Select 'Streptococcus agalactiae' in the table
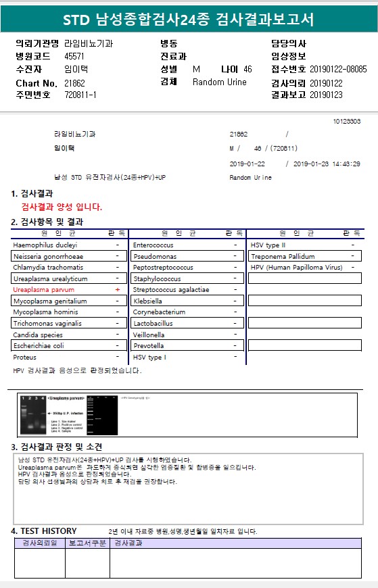This screenshot has width=378, height=588. (x=171, y=289)
